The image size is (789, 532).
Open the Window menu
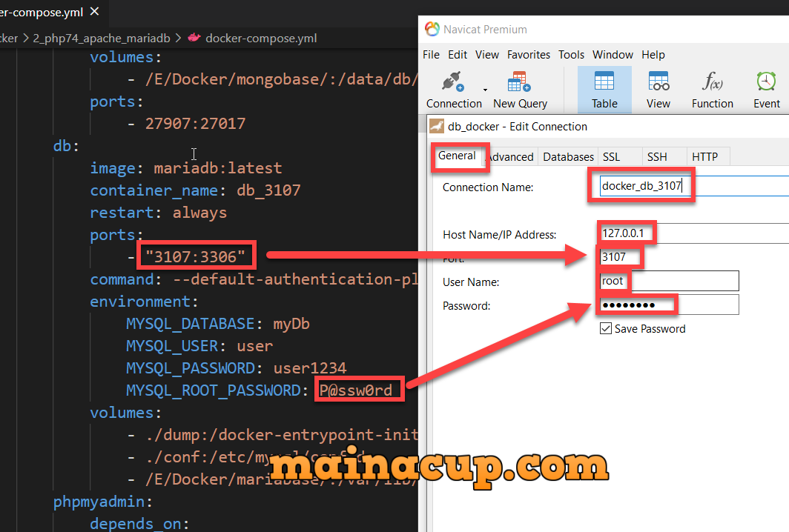(x=613, y=54)
